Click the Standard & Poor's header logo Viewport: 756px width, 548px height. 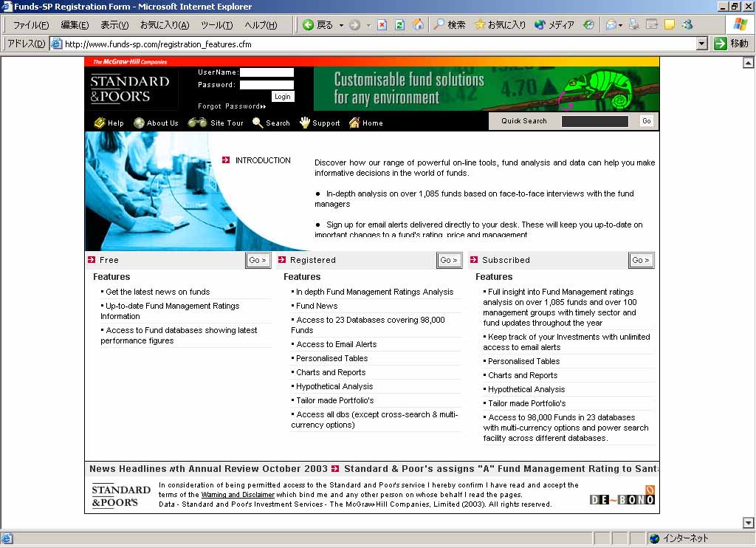(x=130, y=89)
